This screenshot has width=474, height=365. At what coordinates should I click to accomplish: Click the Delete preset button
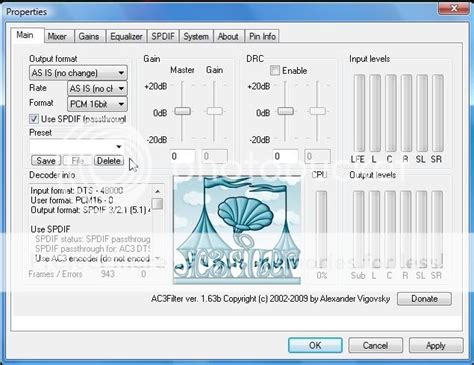pyautogui.click(x=109, y=161)
